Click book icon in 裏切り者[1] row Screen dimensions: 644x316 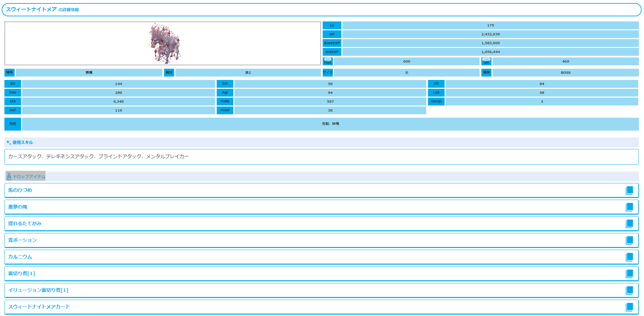[x=629, y=274]
